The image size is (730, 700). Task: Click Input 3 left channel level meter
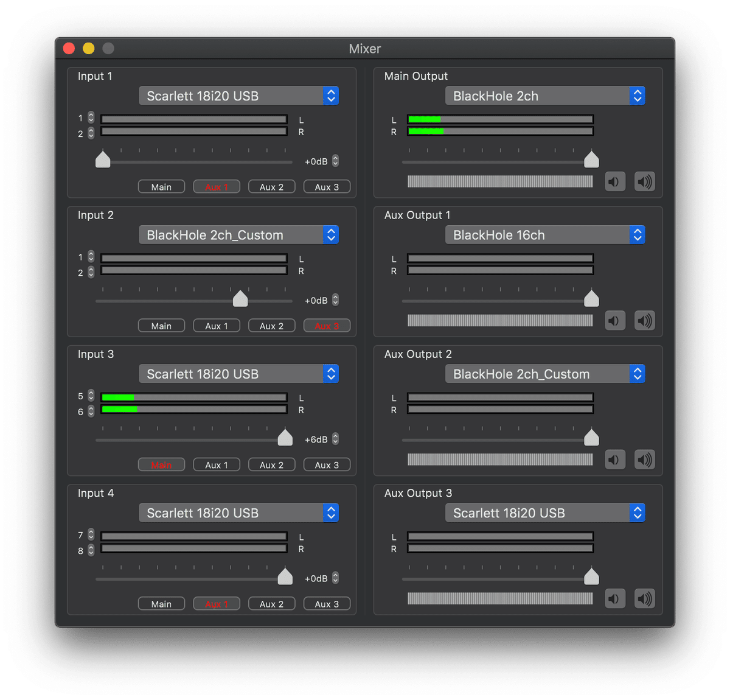click(x=194, y=397)
